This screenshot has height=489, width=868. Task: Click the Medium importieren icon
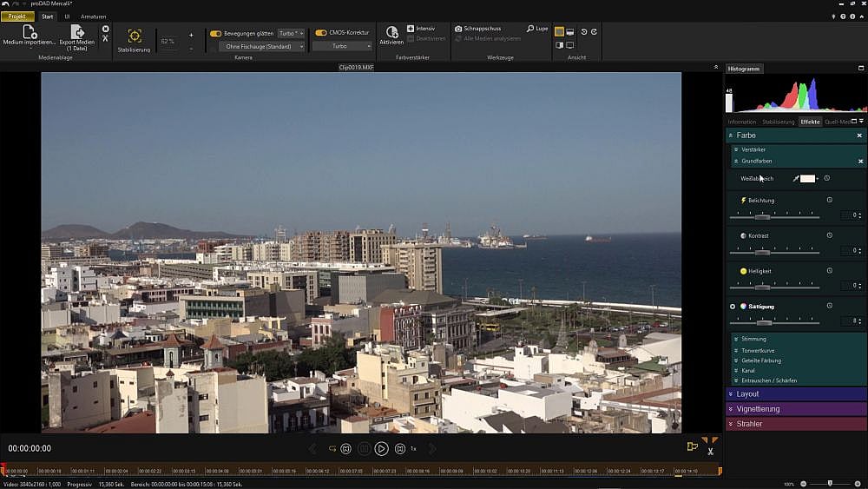click(29, 32)
